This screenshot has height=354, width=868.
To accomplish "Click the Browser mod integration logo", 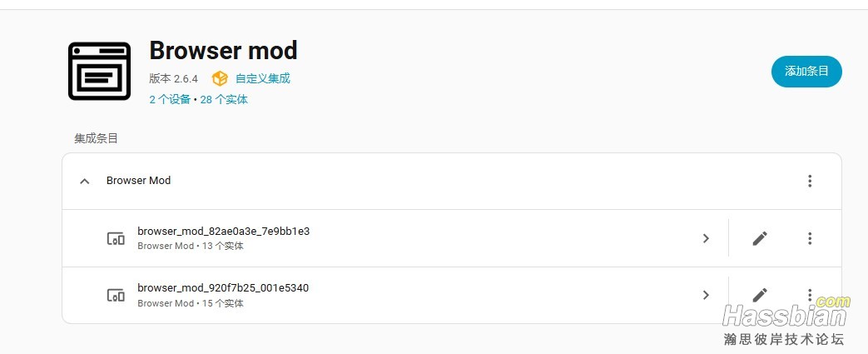I will point(99,71).
